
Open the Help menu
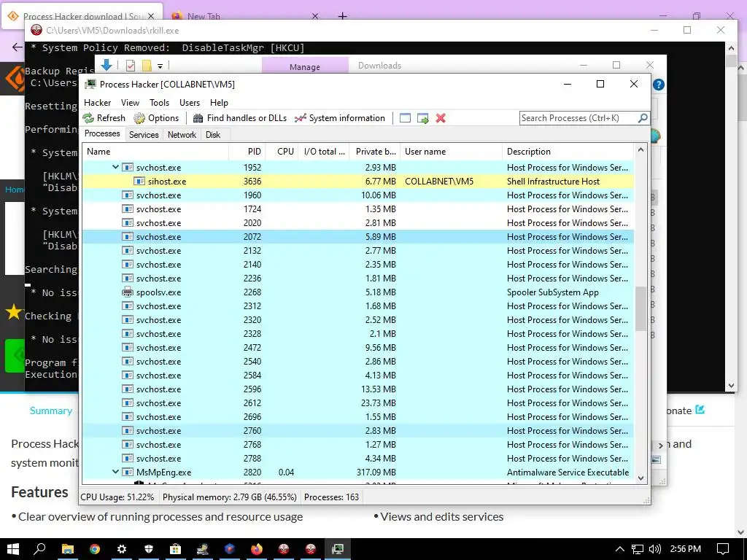[x=219, y=102]
